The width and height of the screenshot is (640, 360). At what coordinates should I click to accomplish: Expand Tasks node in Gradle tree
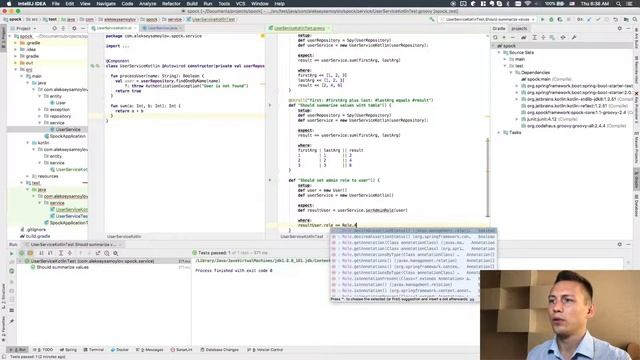click(x=499, y=133)
